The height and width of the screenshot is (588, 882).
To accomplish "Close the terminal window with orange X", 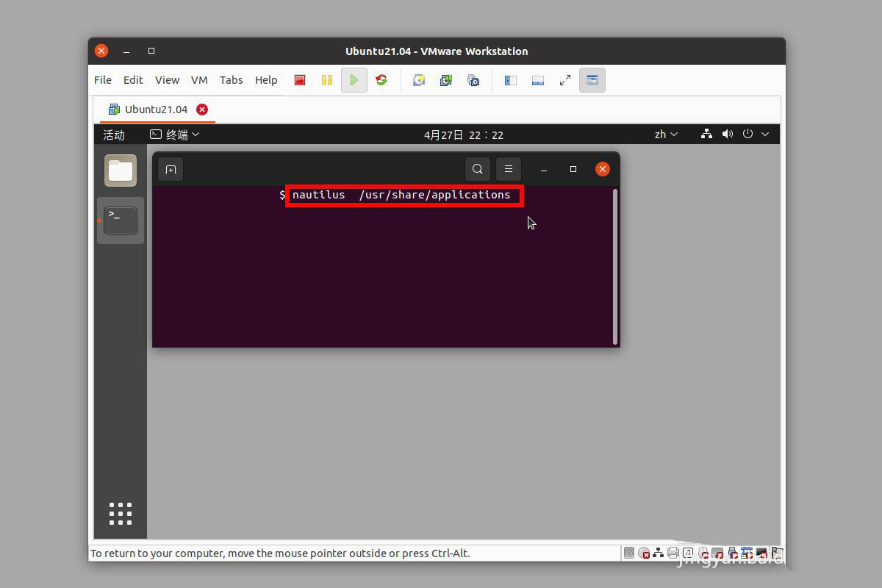I will pos(603,169).
